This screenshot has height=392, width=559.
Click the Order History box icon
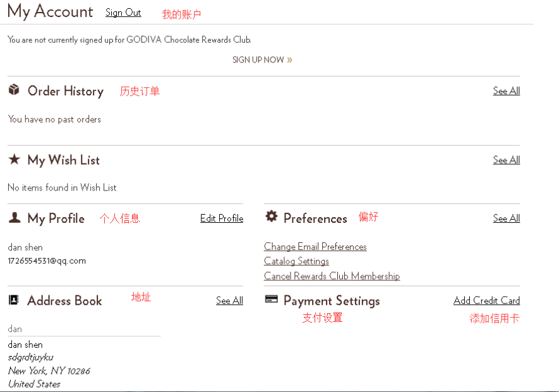point(14,90)
